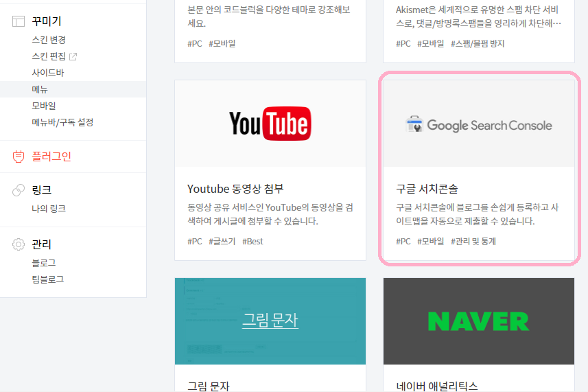Click the external link icon beside 스킨 편집
The width and height of the screenshot is (588, 392).
(73, 56)
